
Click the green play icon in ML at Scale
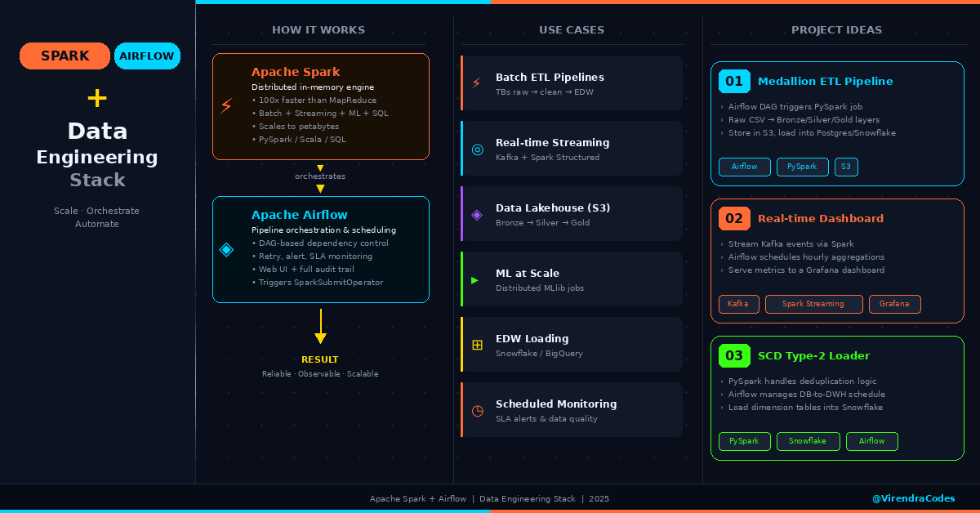coord(475,279)
